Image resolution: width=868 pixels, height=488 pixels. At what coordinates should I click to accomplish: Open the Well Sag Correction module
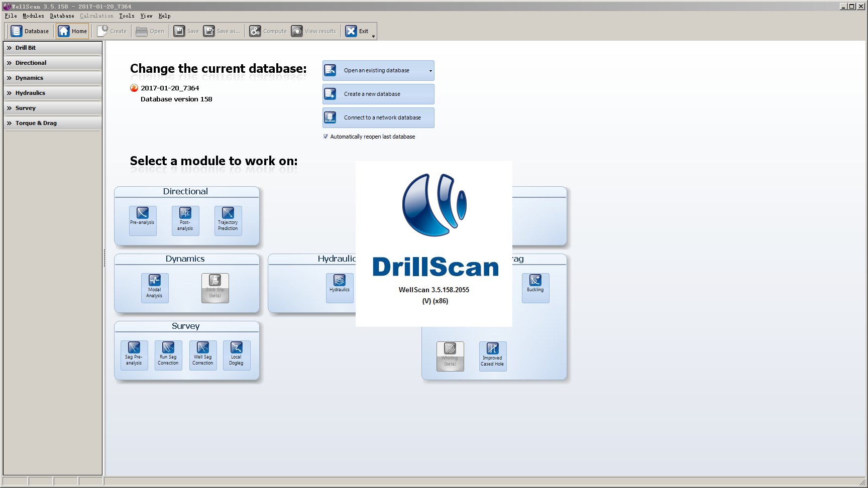click(203, 355)
